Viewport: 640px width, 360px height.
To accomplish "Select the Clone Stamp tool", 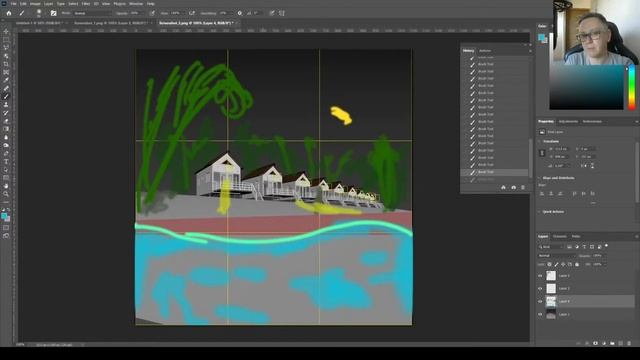I will (6, 105).
